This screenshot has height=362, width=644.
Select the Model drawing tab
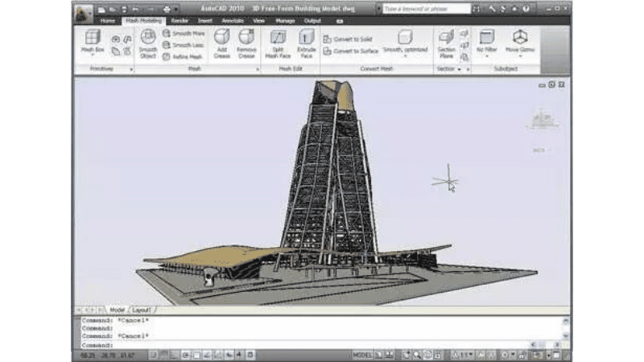[117, 310]
